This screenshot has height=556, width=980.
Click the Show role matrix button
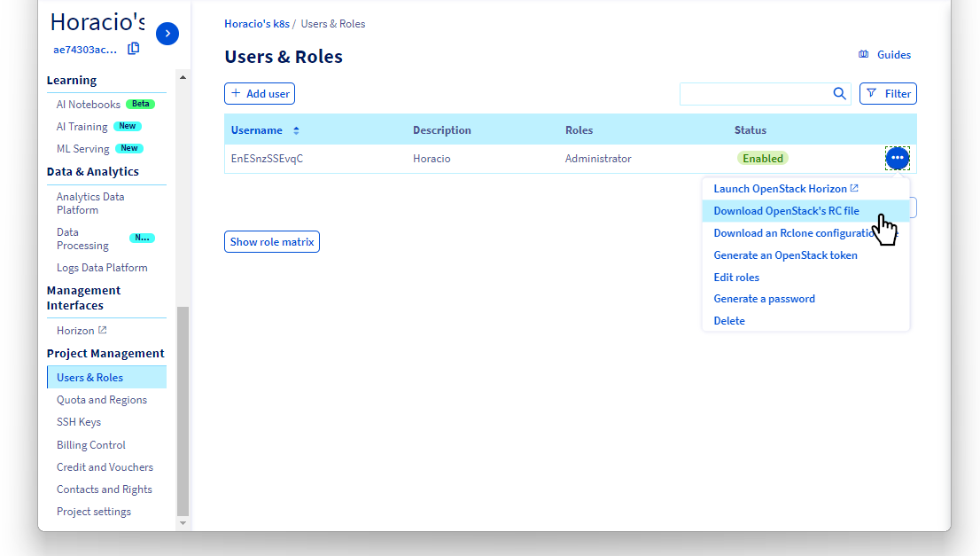click(x=271, y=240)
